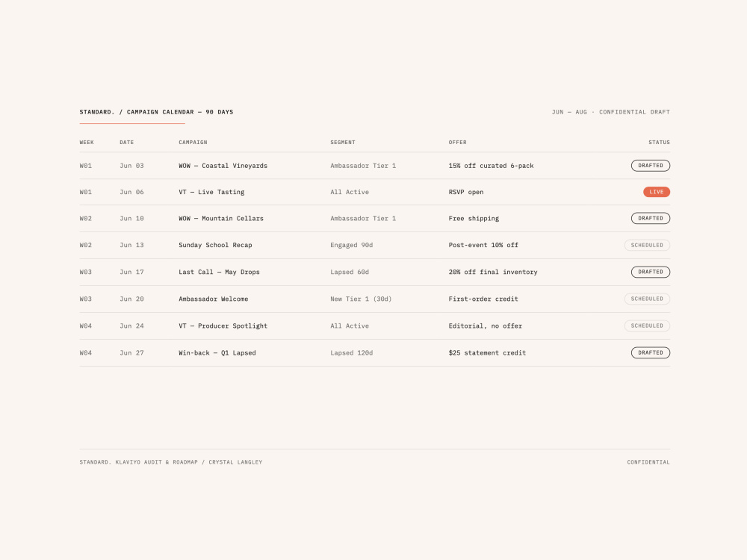Click the DATE column header

(x=127, y=143)
